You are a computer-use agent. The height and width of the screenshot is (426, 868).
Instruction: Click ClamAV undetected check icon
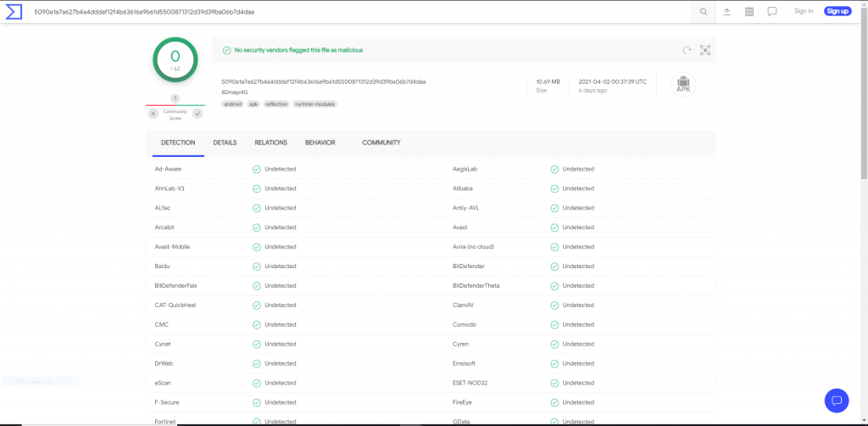554,305
